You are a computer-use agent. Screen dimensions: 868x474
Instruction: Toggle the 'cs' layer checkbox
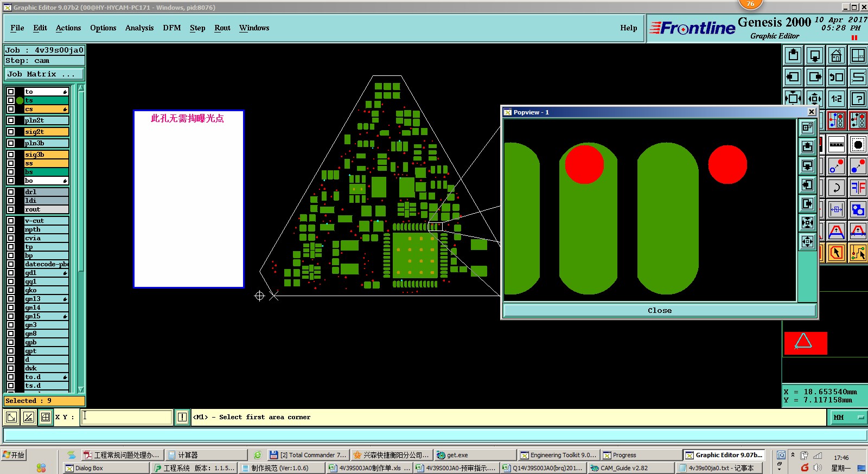[11, 109]
